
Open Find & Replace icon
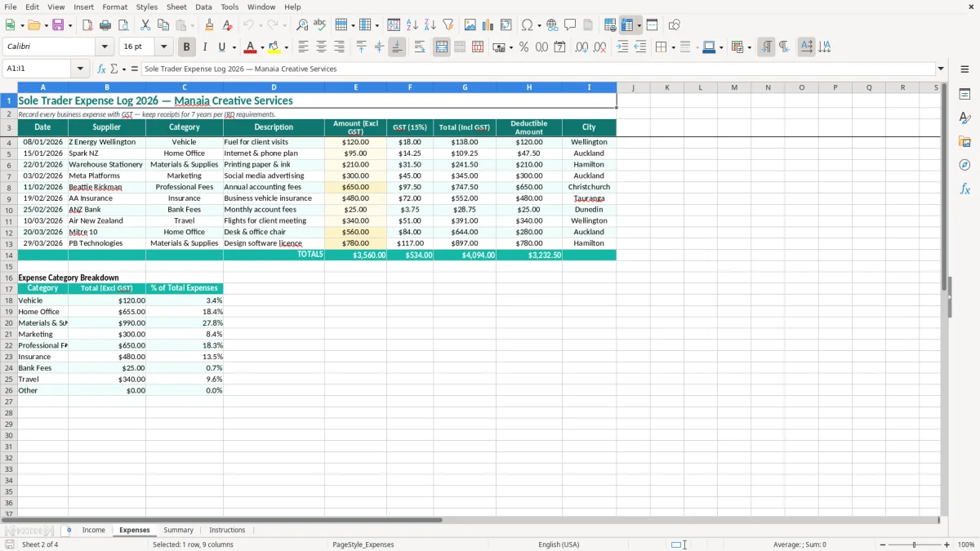302,25
